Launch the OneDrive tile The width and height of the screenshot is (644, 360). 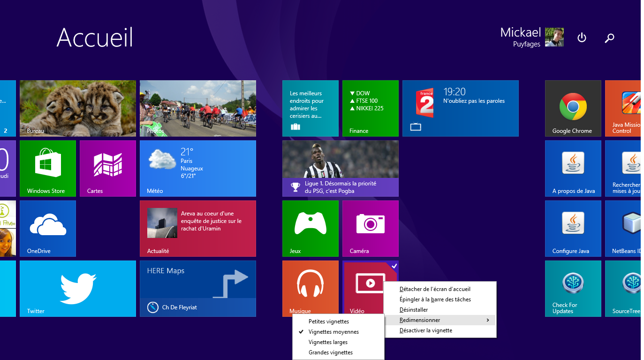[x=48, y=229]
